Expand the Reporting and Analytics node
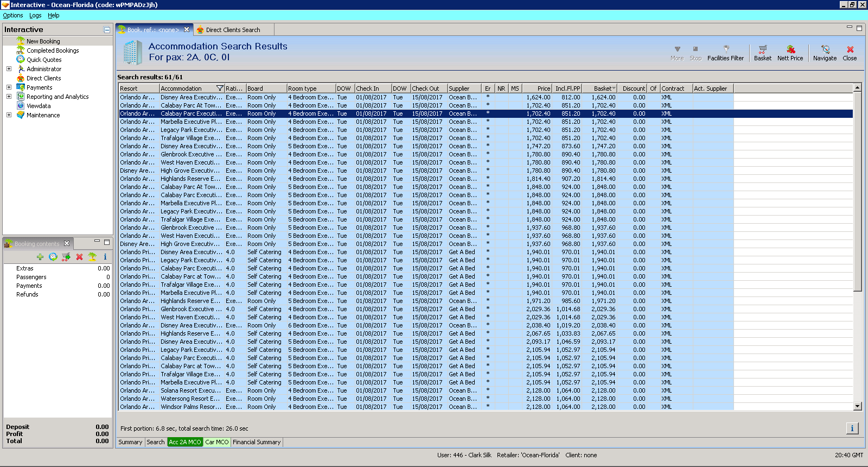Viewport: 868px width, 467px height. (9, 97)
